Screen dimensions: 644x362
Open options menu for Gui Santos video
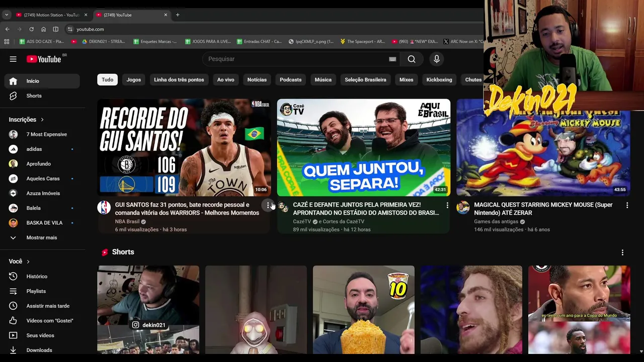268,205
